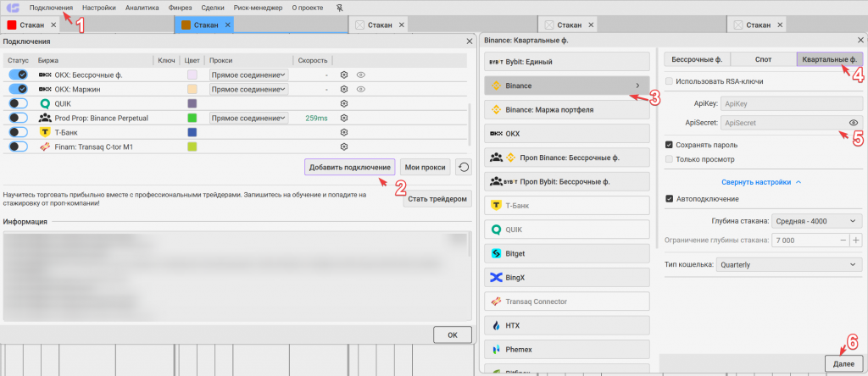868x376 pixels.
Task: Enable Только просмотр checkbox
Action: 670,159
